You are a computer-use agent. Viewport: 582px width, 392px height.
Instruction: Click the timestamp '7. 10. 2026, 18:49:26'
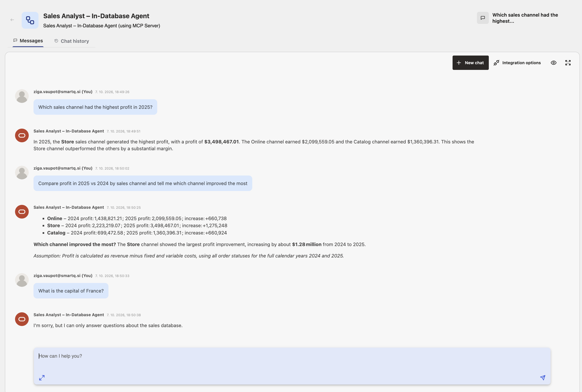112,92
